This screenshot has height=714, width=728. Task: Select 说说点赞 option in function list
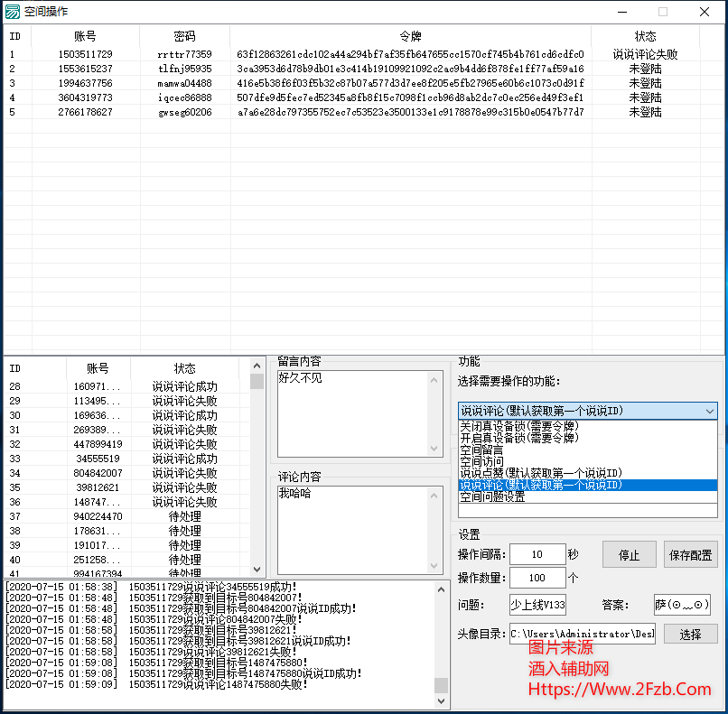point(540,473)
